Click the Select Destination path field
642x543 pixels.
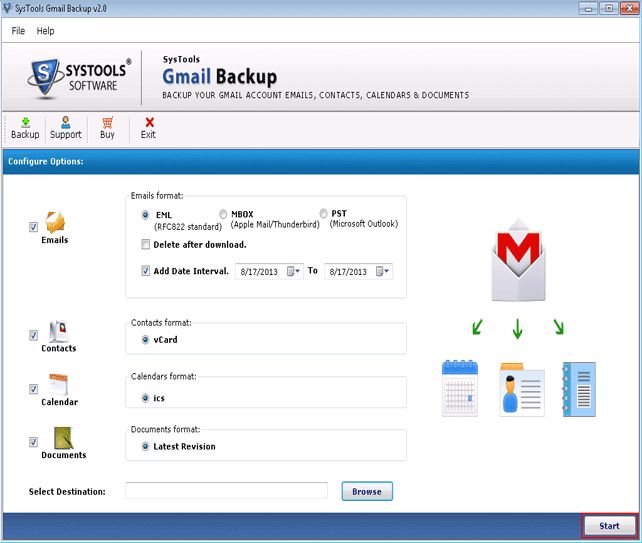click(226, 491)
